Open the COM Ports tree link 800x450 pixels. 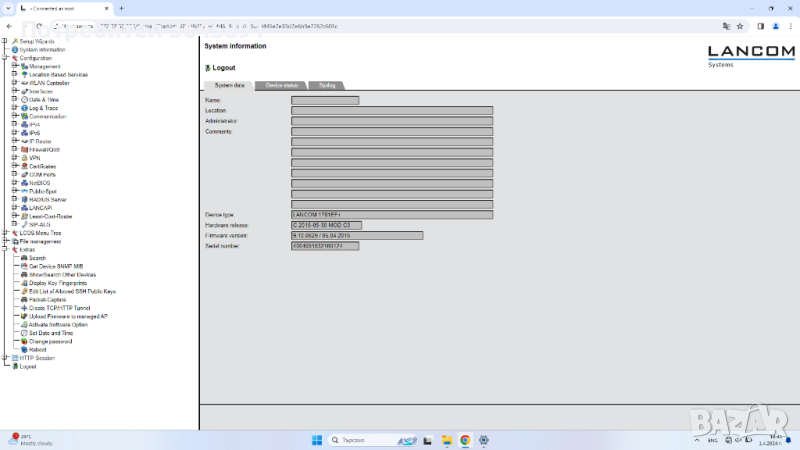click(42, 174)
